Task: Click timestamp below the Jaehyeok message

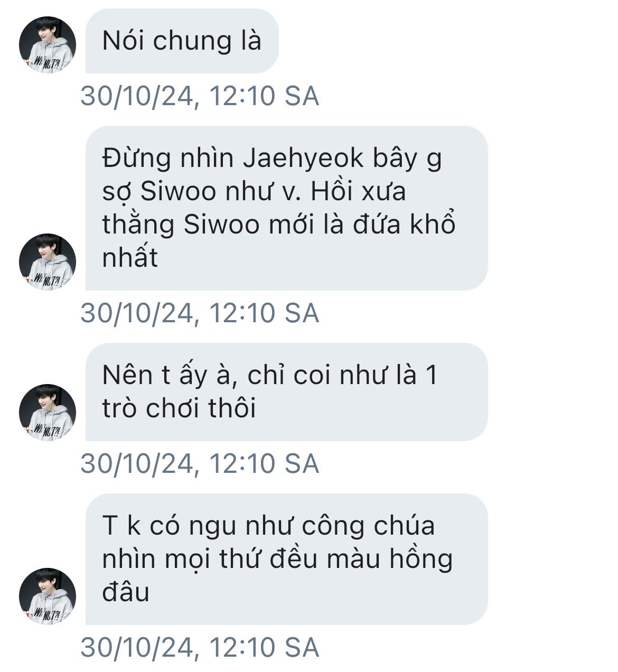Action: point(200,313)
